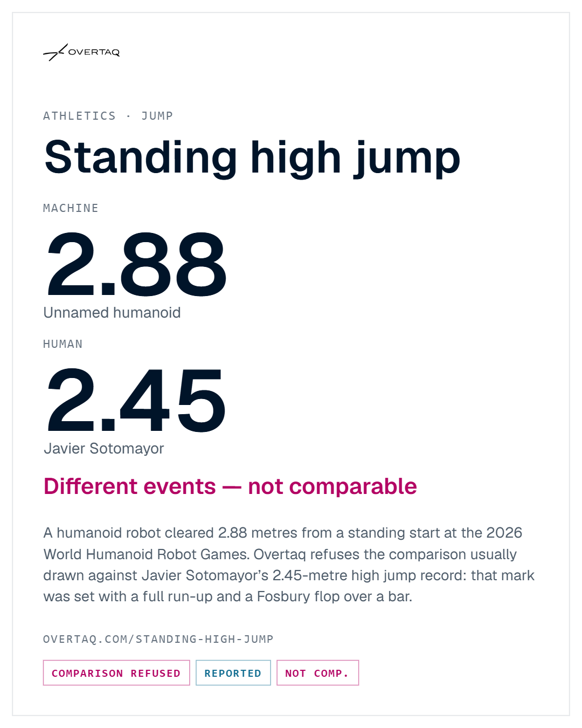Click the COMPARISON REFUSED tag

[x=116, y=673]
